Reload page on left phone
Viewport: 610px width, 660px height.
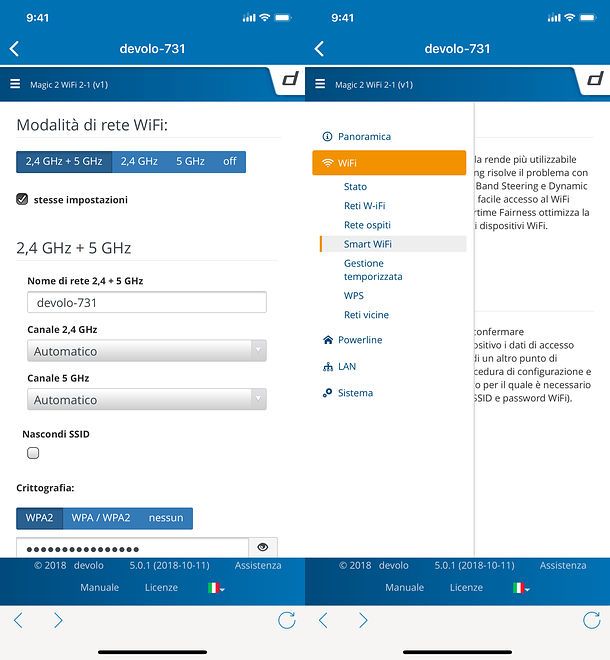click(x=287, y=620)
